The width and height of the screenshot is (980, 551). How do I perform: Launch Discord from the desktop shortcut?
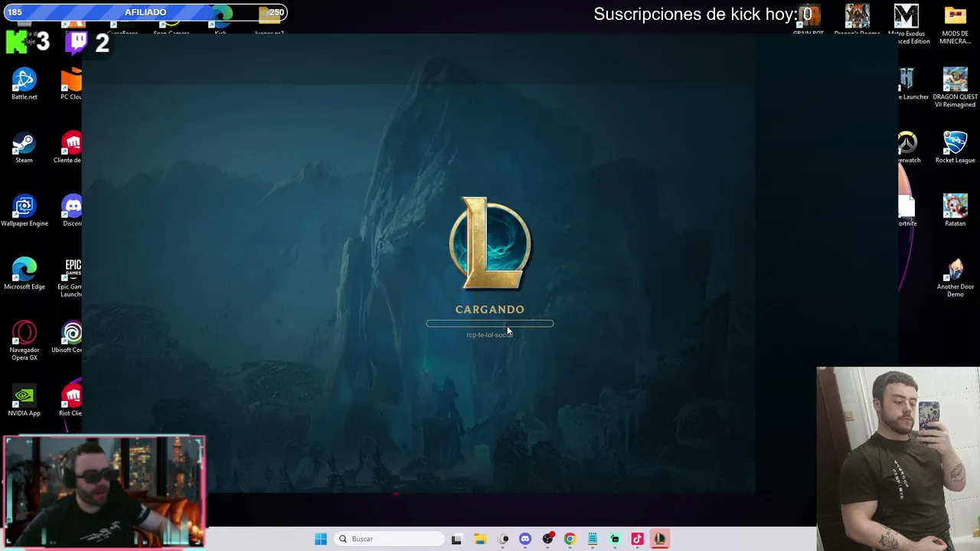pos(72,211)
